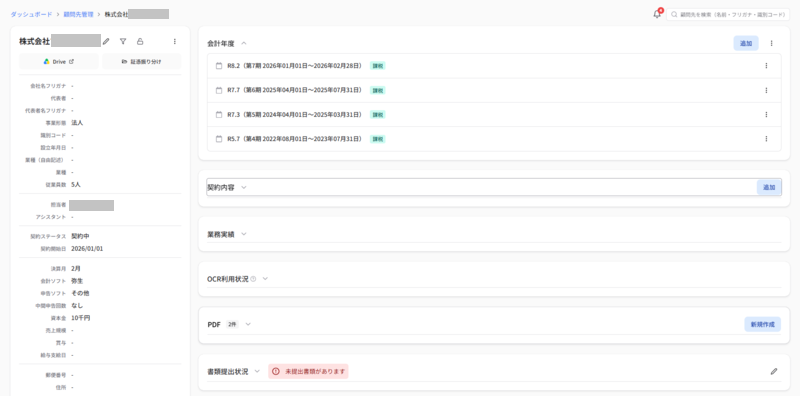The height and width of the screenshot is (396, 800).
Task: Open fiscal year R8.2 第7期 row
Action: [x=494, y=66]
